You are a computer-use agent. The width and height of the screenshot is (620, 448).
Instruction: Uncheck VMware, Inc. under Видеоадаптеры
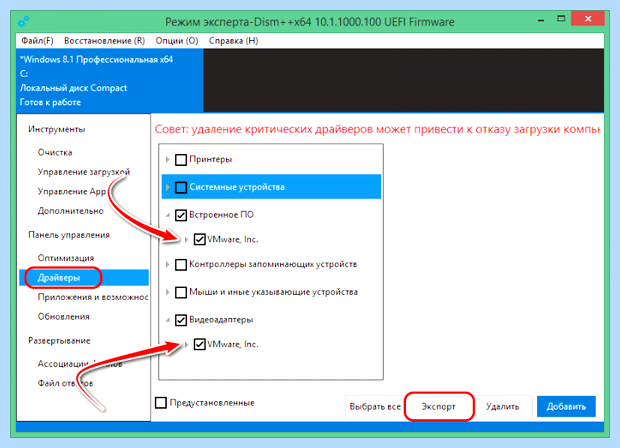[199, 344]
